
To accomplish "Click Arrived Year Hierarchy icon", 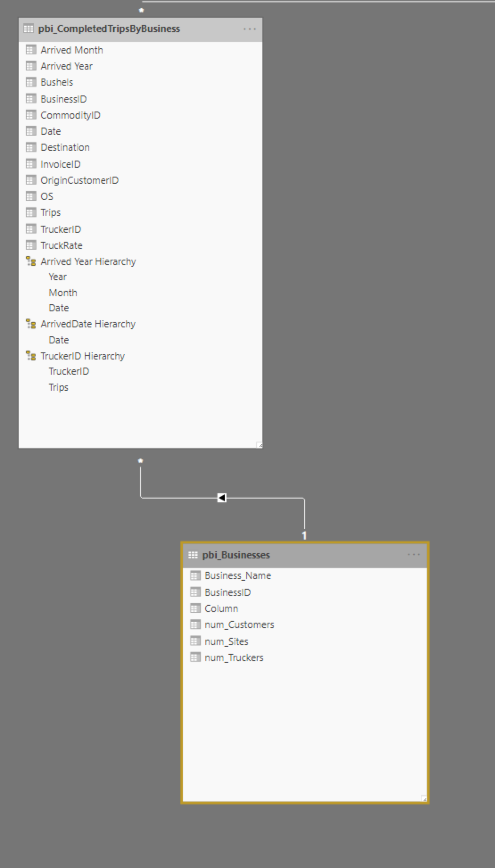I will [31, 261].
